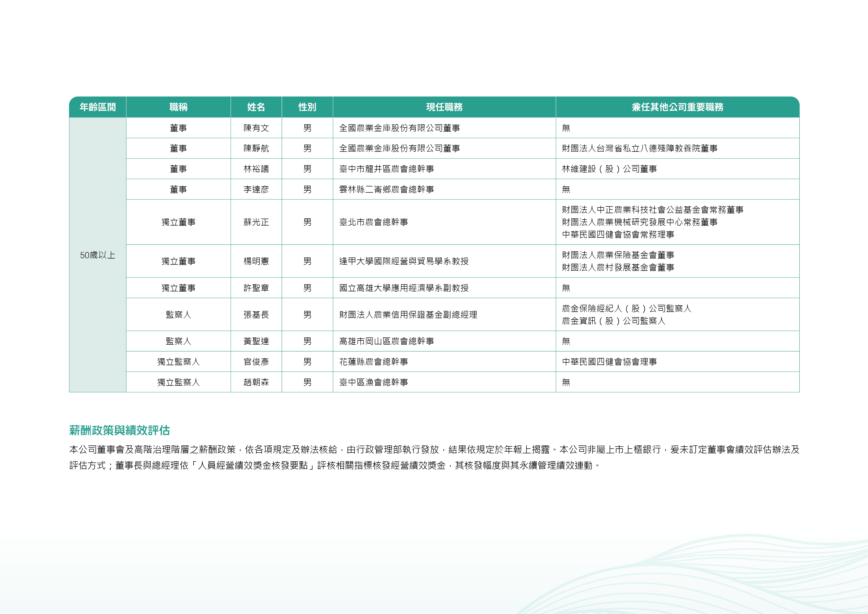868x614 pixels.
Task: Click 中華民國四健會協會理事 in 官俊彥 row
Action: [x=609, y=362]
